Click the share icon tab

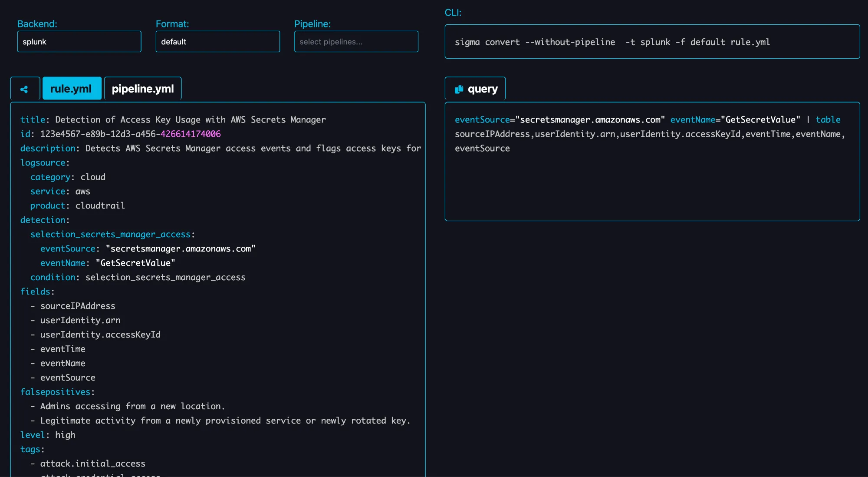25,89
